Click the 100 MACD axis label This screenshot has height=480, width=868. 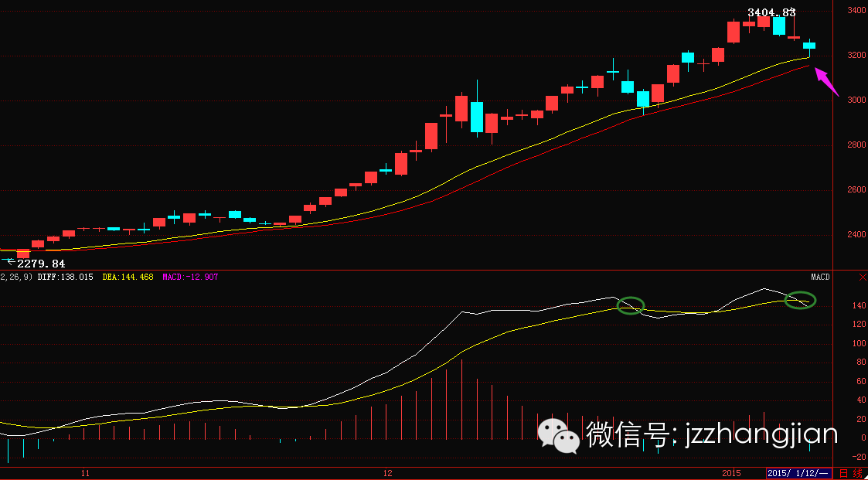click(859, 344)
